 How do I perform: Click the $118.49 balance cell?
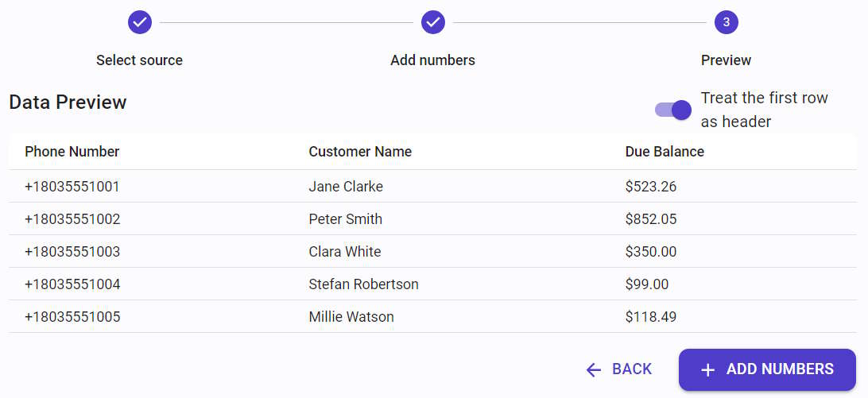651,317
